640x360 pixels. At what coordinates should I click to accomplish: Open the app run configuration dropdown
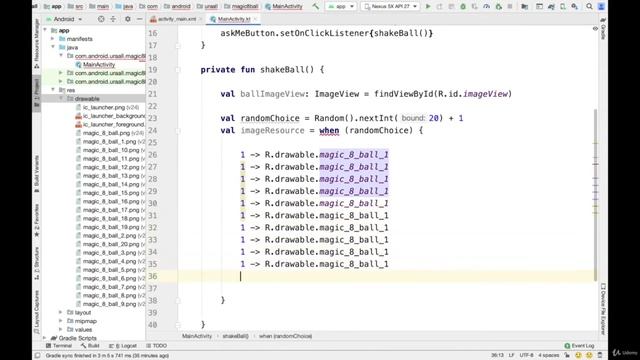click(x=341, y=7)
